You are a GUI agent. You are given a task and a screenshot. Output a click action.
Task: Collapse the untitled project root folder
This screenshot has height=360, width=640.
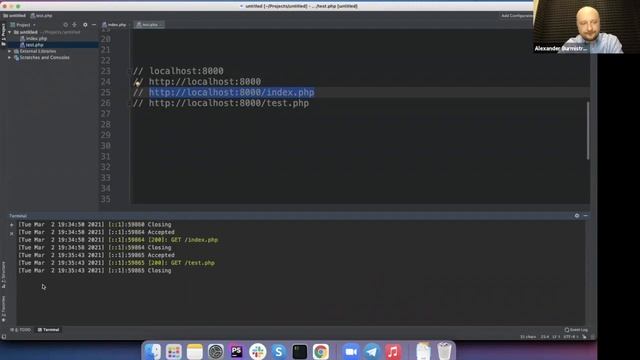click(x=10, y=32)
